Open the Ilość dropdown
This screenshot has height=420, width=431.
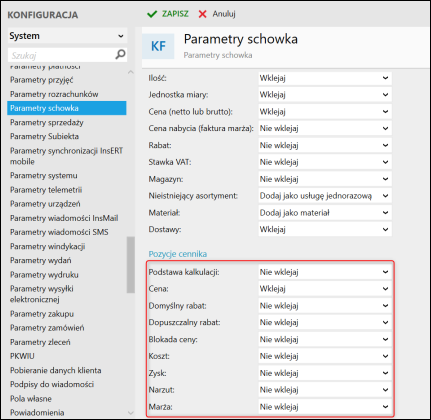[x=325, y=78]
